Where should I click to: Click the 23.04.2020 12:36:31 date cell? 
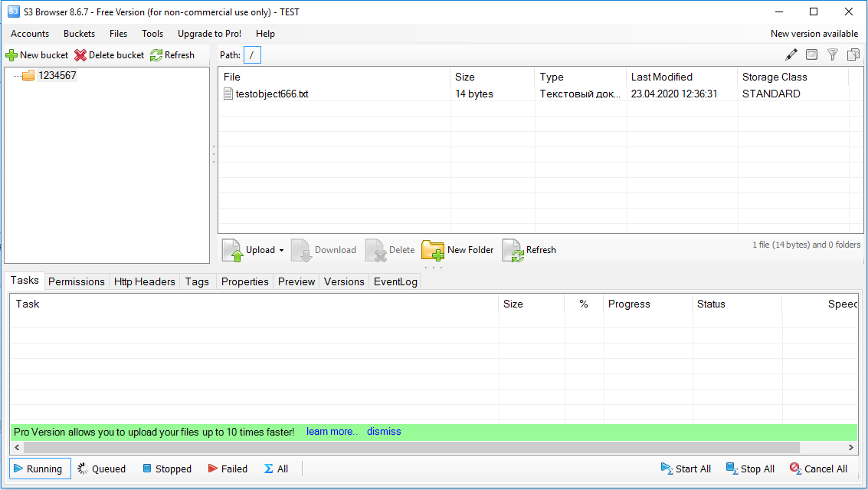click(674, 94)
